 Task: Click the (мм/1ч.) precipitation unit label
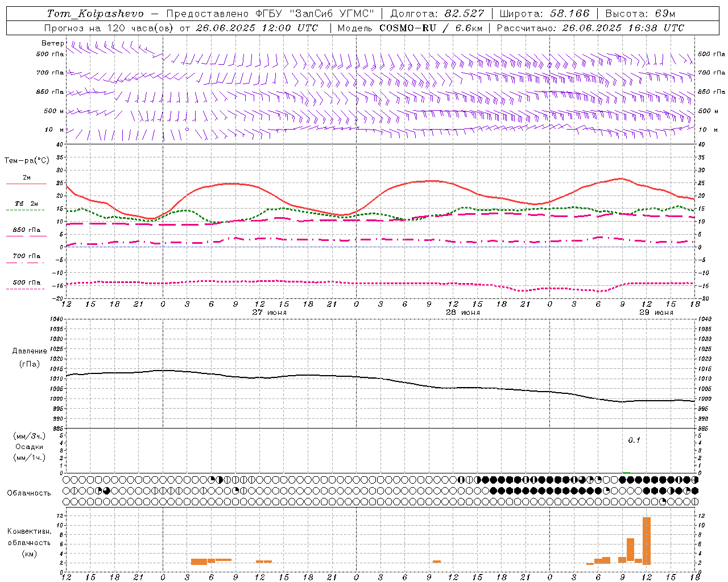[x=30, y=458]
